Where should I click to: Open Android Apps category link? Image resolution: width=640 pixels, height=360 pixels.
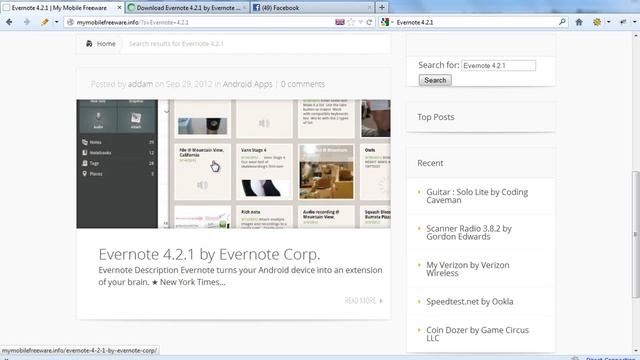[x=247, y=84]
